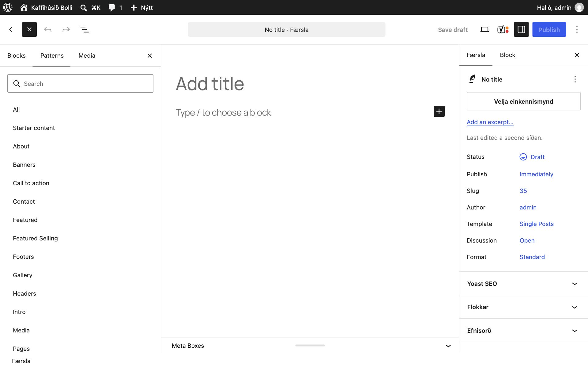This screenshot has height=368, width=588.
Task: Expand the Meta Boxes section chevron
Action: pos(448,346)
